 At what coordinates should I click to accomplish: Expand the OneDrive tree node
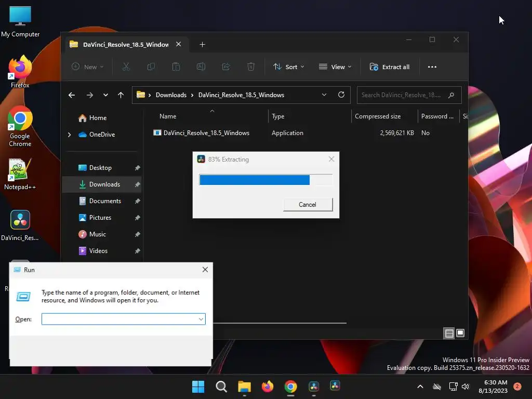69,135
